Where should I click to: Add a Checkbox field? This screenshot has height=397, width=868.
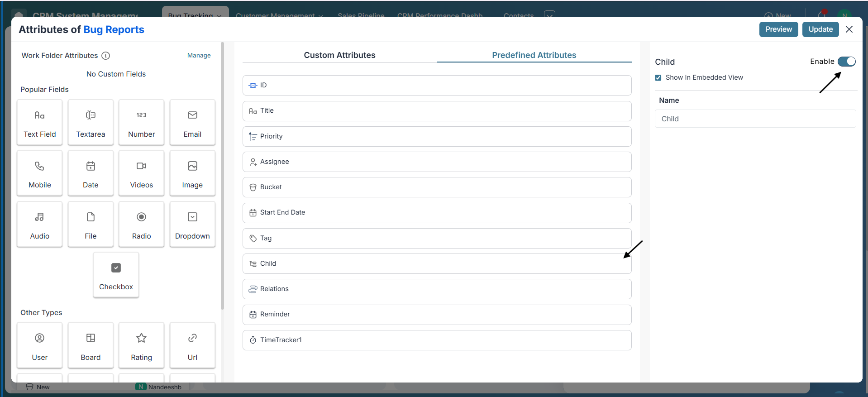point(116,275)
